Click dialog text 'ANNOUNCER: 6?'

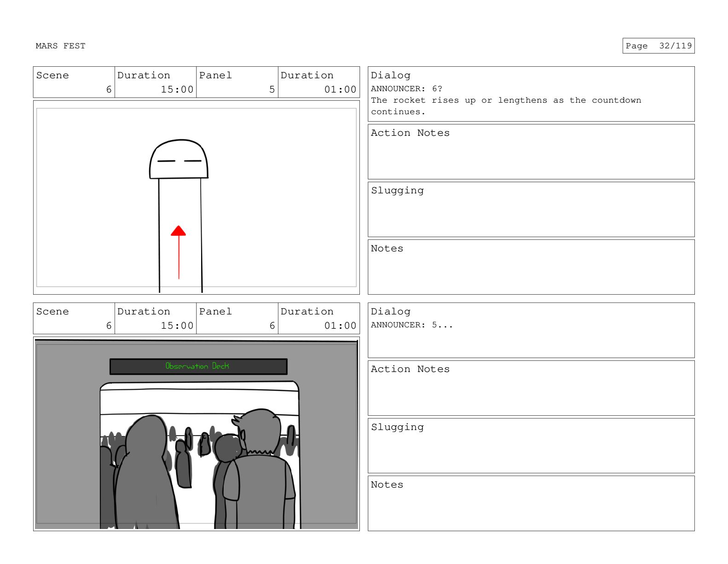(x=406, y=89)
